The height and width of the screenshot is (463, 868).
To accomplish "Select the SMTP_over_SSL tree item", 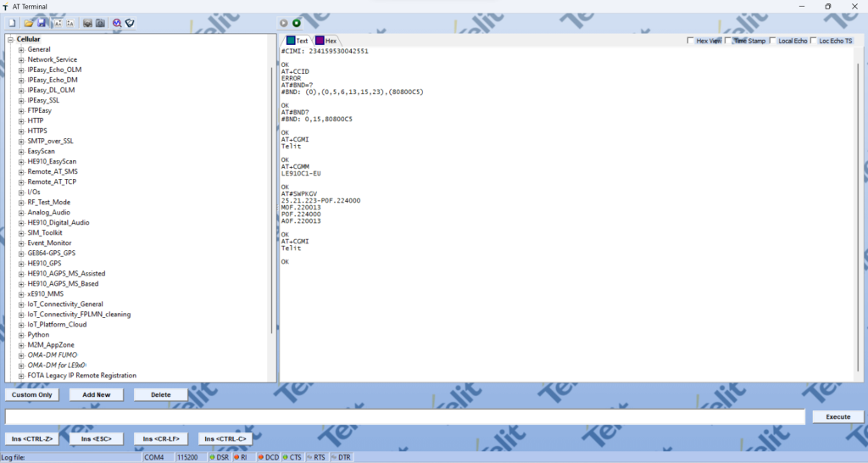I will click(x=50, y=142).
